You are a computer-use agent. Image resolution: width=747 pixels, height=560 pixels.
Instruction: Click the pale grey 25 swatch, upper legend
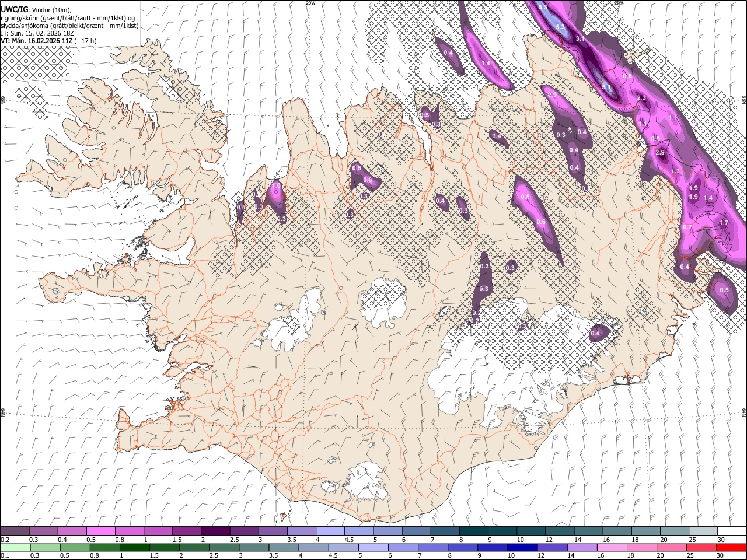704,531
